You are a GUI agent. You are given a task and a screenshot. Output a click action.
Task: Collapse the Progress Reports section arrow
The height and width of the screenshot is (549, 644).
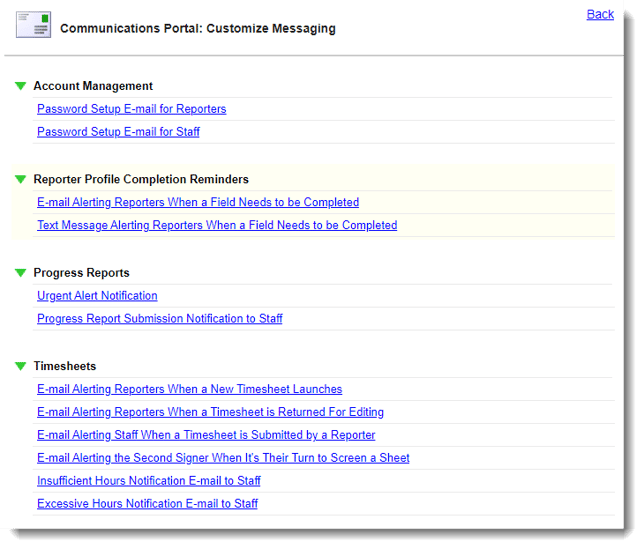(x=21, y=273)
